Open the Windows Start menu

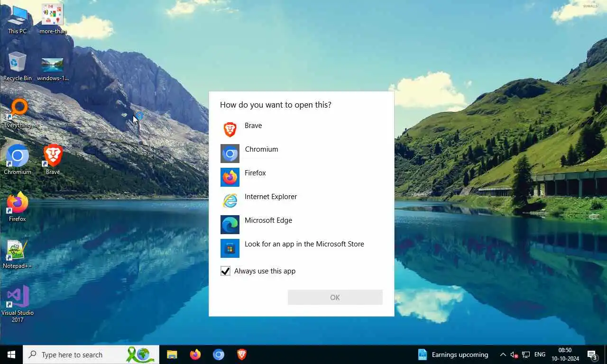pyautogui.click(x=11, y=355)
